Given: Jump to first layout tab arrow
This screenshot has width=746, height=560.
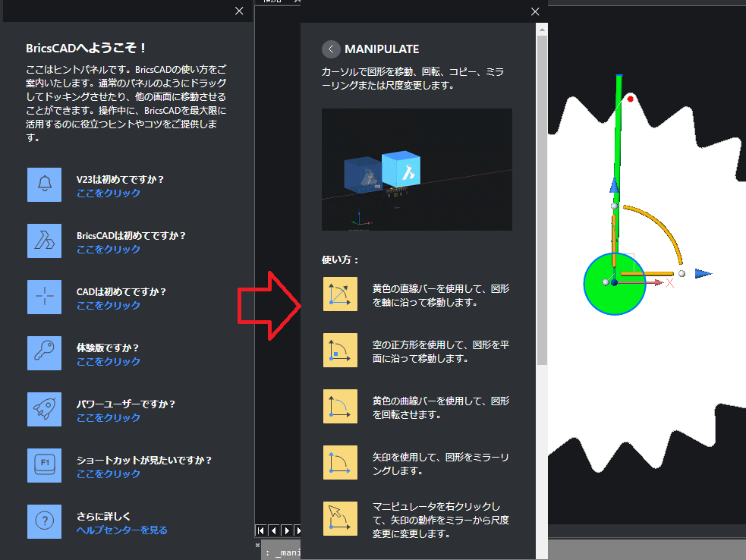Looking at the screenshot, I should point(261,530).
